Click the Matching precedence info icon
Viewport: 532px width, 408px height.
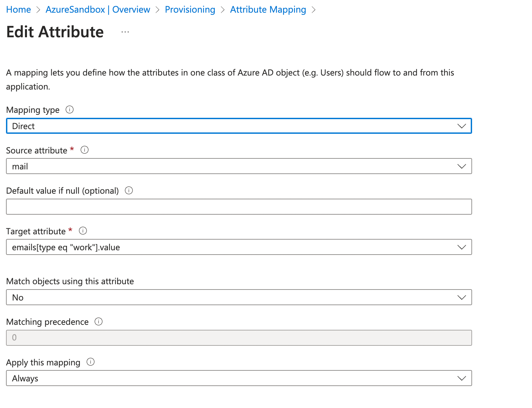point(99,321)
